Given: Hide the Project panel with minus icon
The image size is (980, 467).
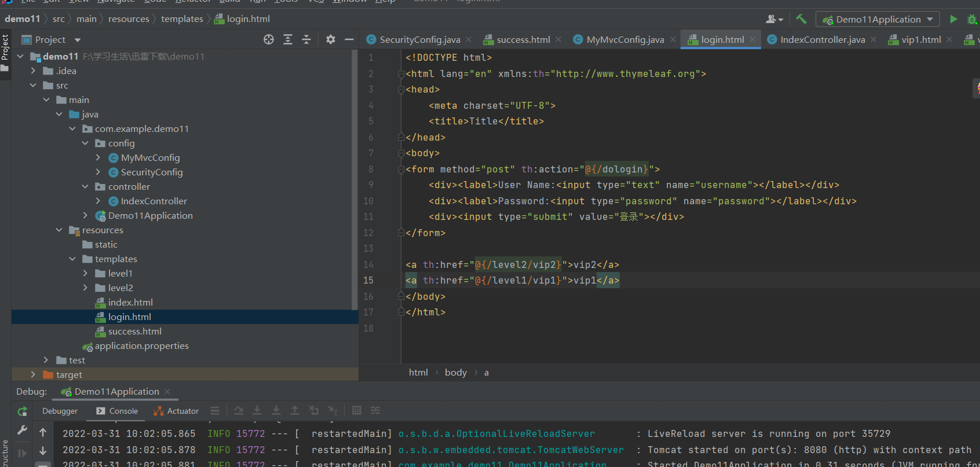Looking at the screenshot, I should (x=349, y=39).
